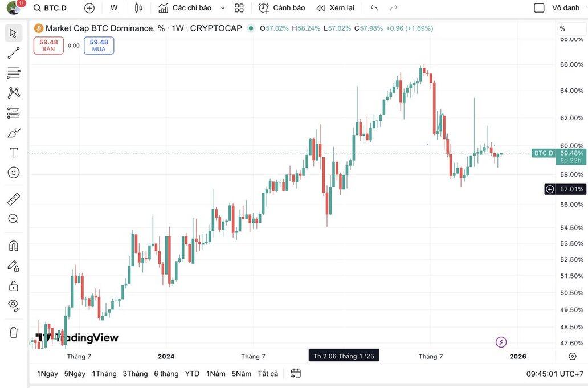Click the price axis at 62.00%
The height and width of the screenshot is (388, 588).
pos(571,118)
